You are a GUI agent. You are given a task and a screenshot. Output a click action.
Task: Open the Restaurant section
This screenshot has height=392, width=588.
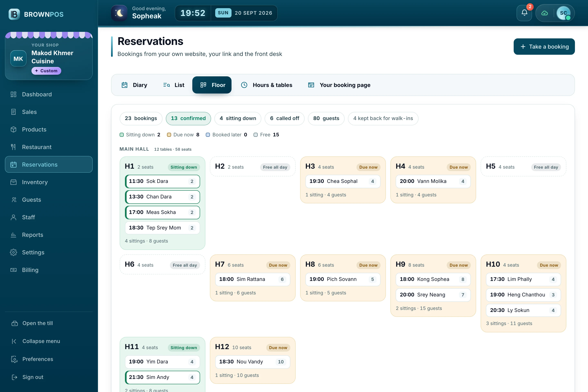[x=49, y=147]
